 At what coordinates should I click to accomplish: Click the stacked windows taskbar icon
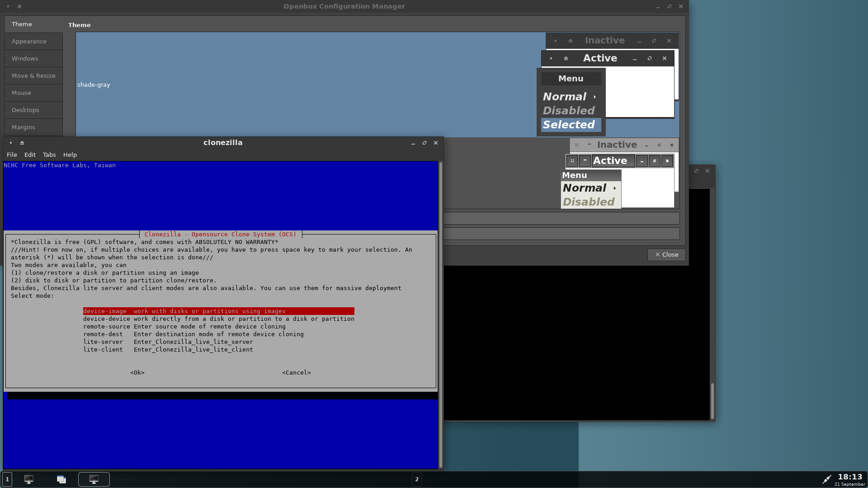point(61,479)
